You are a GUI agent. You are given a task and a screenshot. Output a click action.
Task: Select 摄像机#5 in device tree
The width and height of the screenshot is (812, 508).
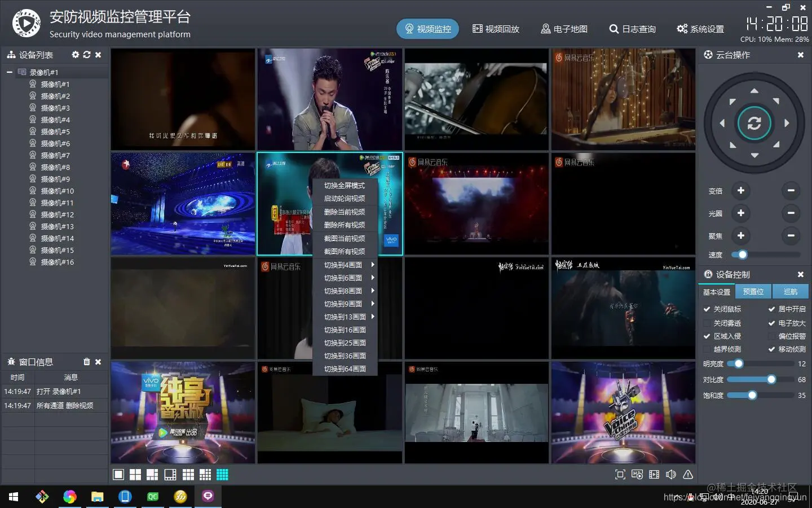(x=55, y=132)
